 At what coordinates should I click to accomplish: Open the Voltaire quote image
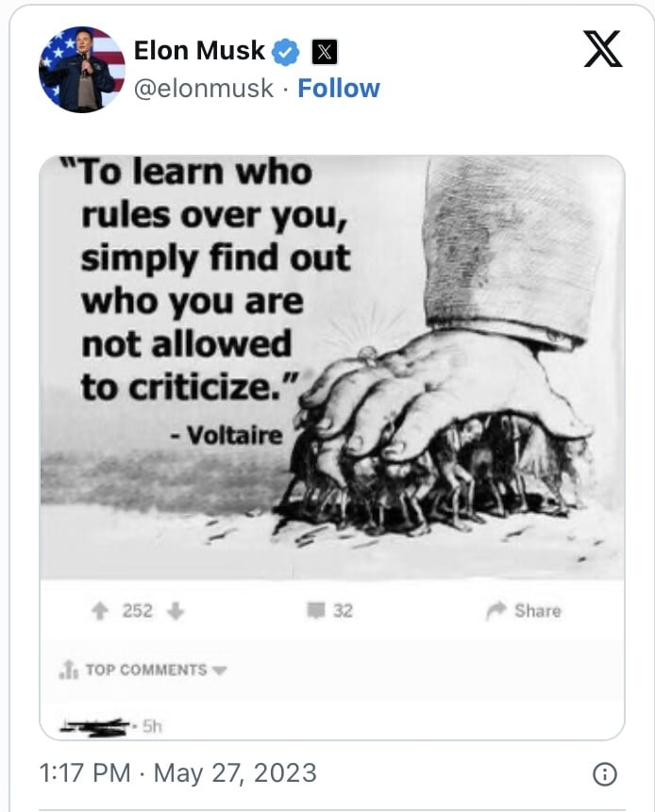(332, 367)
